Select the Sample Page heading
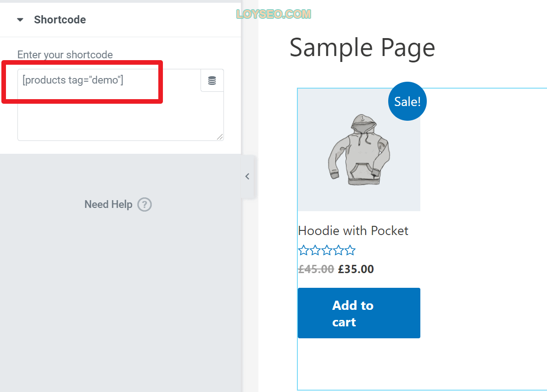Screen dimensions: 547x392 pyautogui.click(x=362, y=47)
